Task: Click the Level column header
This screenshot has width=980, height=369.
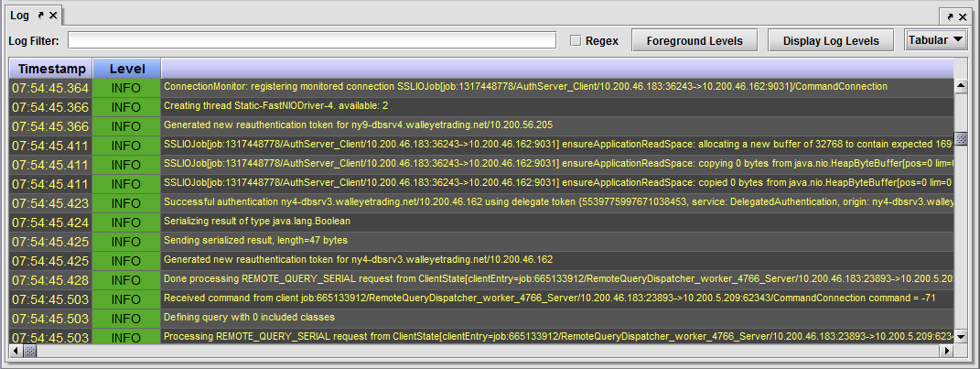Action: pyautogui.click(x=126, y=69)
